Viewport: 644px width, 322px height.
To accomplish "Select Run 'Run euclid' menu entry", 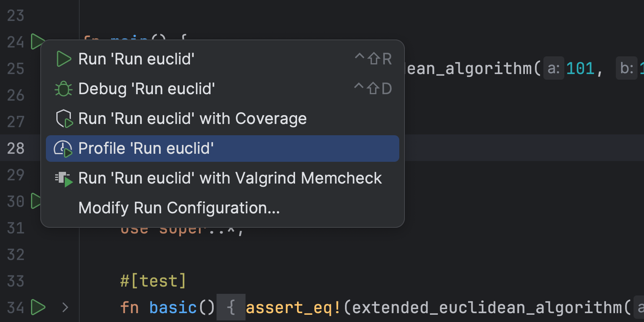I will (137, 59).
